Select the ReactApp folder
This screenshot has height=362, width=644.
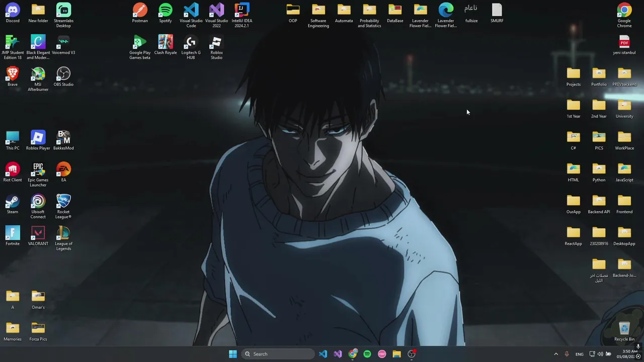(574, 236)
